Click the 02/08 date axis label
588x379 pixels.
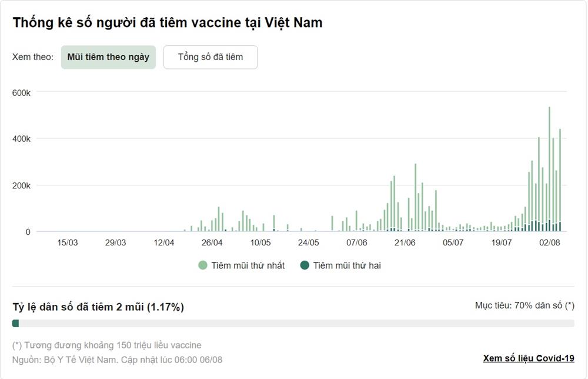tap(549, 242)
